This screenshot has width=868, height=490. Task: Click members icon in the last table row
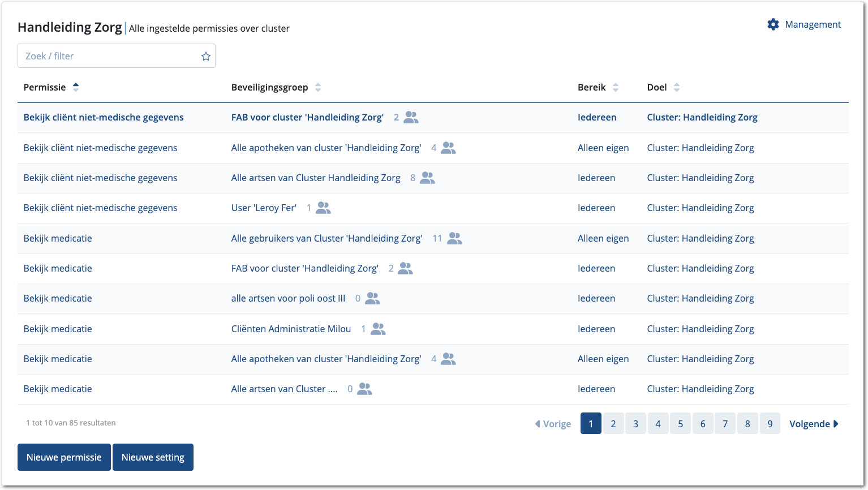coord(364,389)
